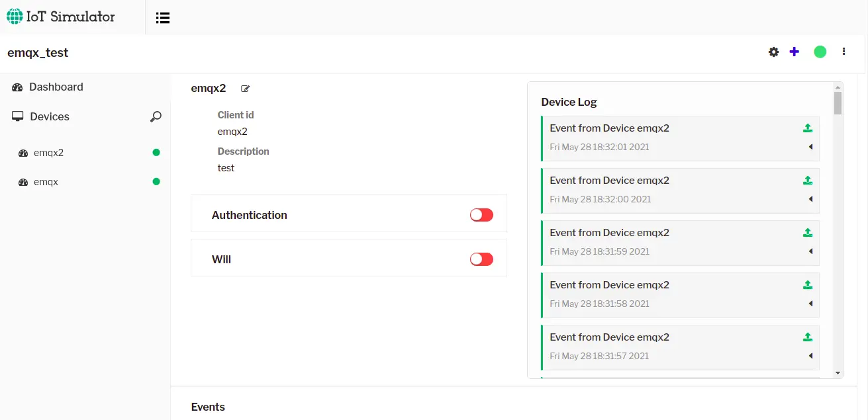
Task: Click the Authentication section label
Action: click(x=250, y=215)
